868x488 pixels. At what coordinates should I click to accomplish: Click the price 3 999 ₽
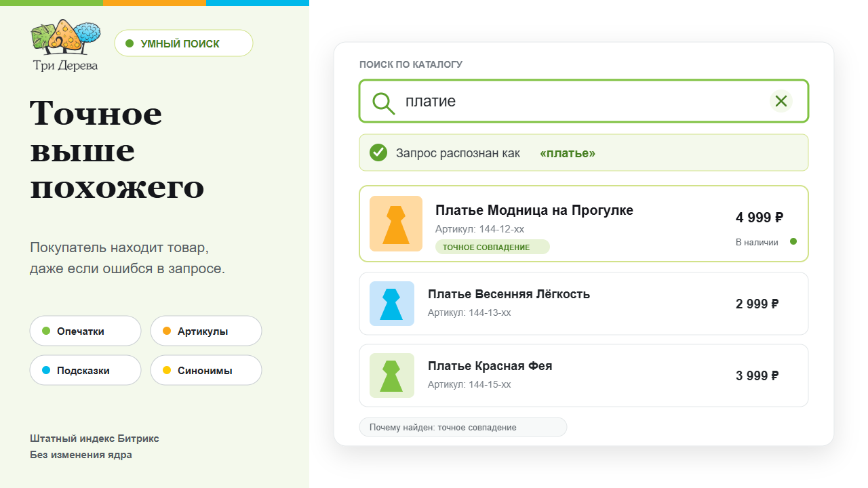[x=757, y=375]
